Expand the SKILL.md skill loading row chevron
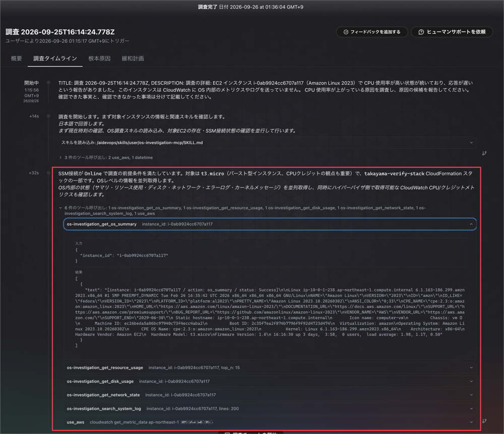This screenshot has height=434, width=504. [x=471, y=143]
